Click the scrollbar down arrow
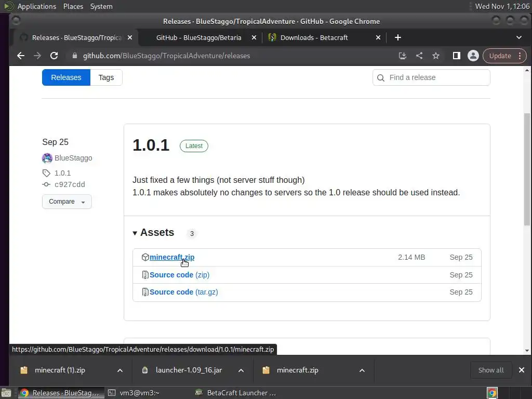 pos(527,351)
